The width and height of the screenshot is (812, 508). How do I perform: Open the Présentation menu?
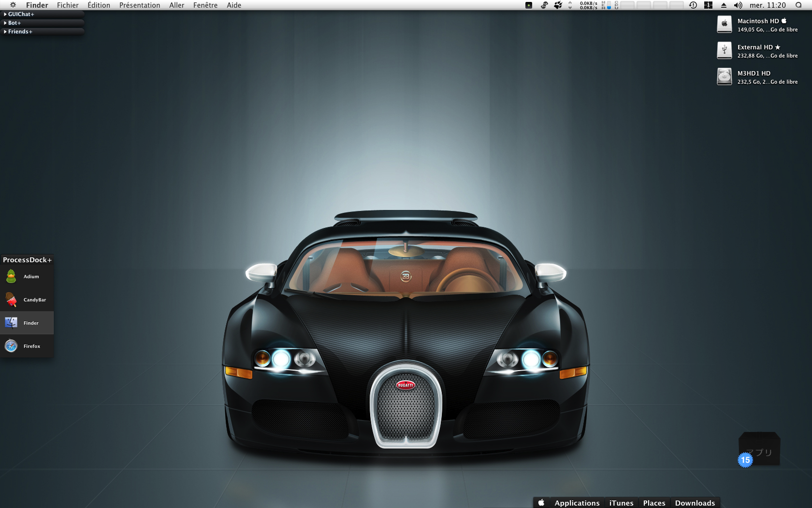coord(140,5)
